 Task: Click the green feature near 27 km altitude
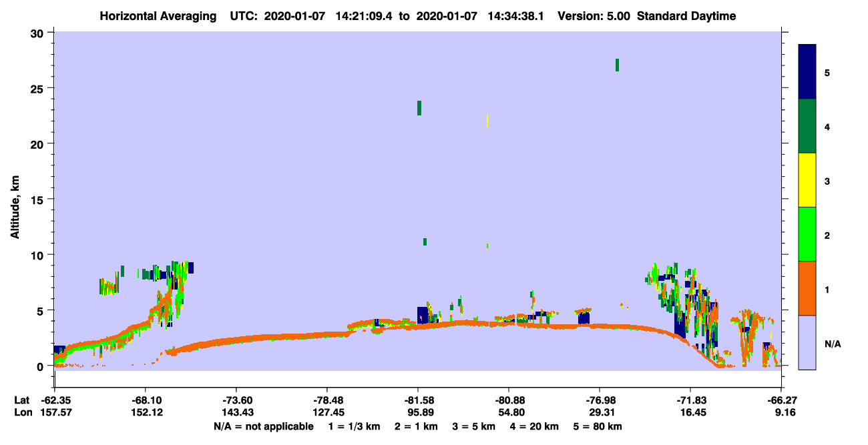[x=617, y=65]
